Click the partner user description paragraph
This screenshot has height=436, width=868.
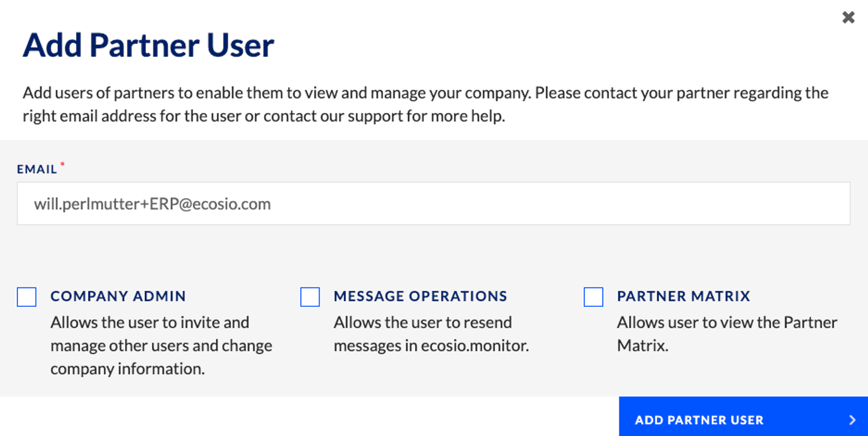[x=425, y=104]
